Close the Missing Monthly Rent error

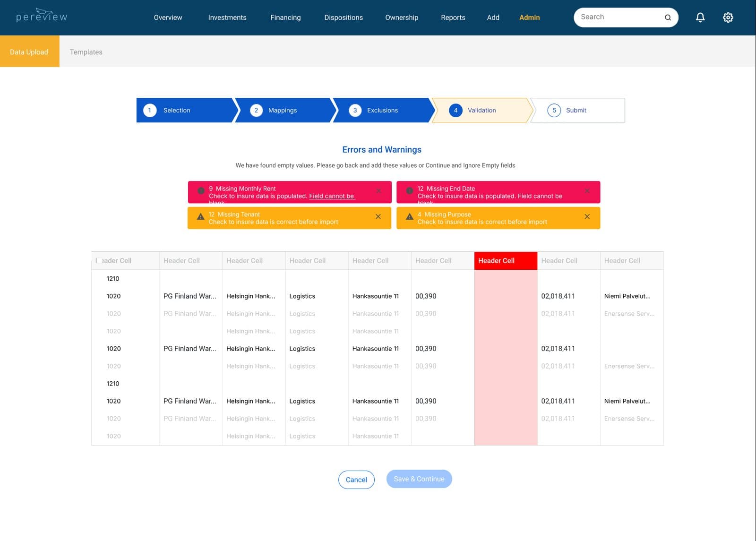point(378,191)
